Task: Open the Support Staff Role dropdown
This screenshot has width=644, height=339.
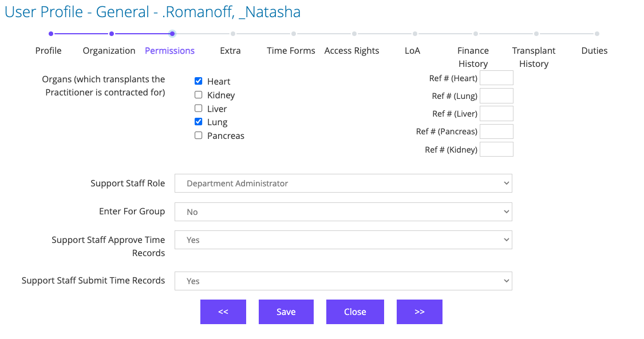Action: (x=343, y=184)
